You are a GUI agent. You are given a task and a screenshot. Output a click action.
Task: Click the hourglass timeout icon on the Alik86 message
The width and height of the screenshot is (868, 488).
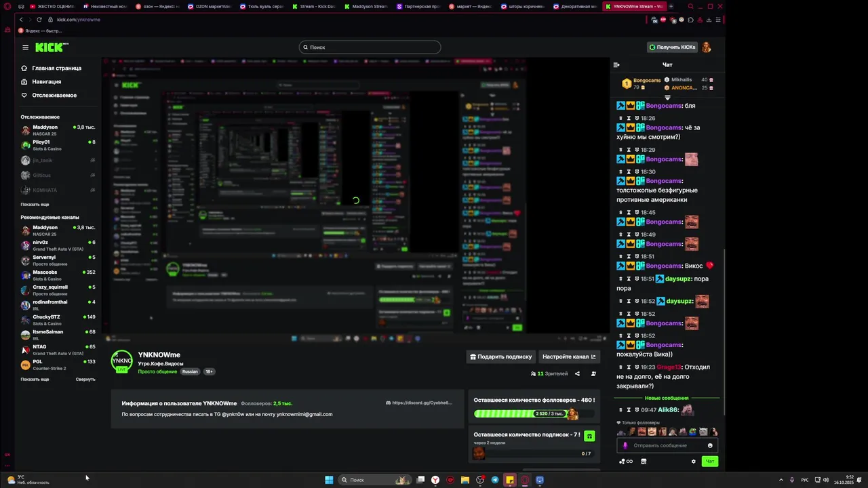point(628,410)
